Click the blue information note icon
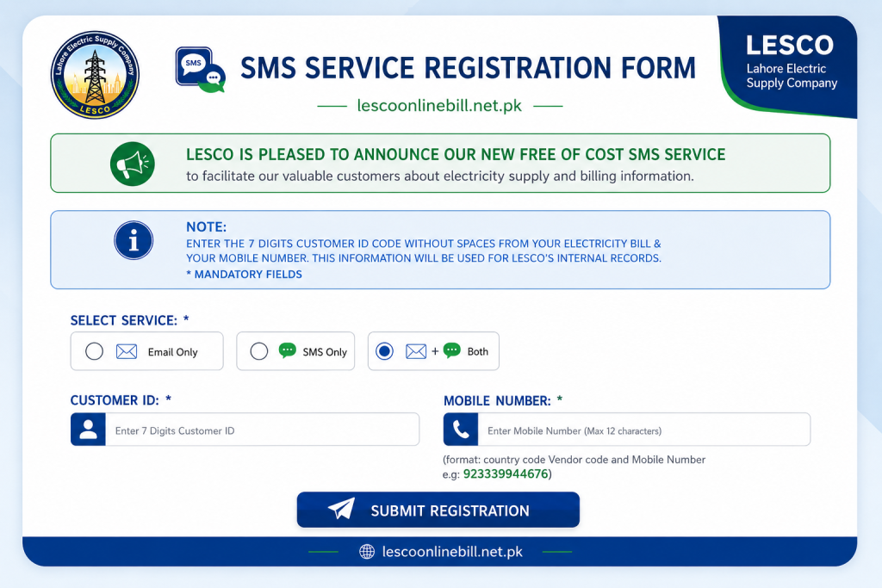This screenshot has width=882, height=588. (x=134, y=240)
